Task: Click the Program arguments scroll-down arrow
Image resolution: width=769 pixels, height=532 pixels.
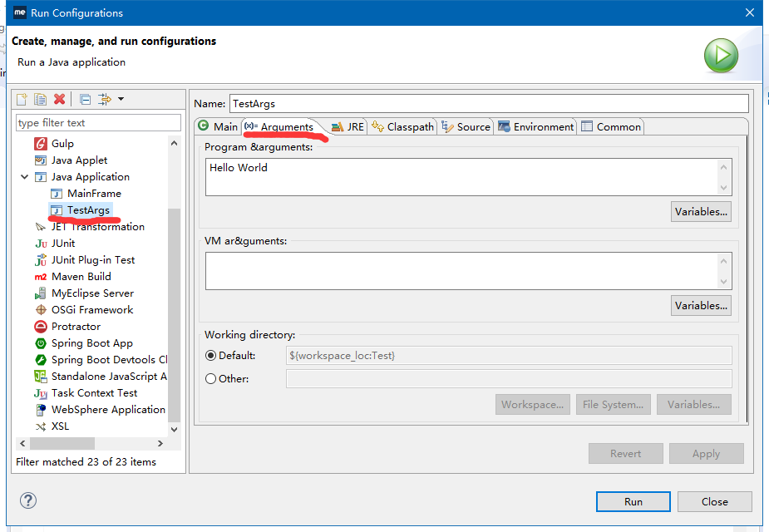Action: (x=724, y=187)
